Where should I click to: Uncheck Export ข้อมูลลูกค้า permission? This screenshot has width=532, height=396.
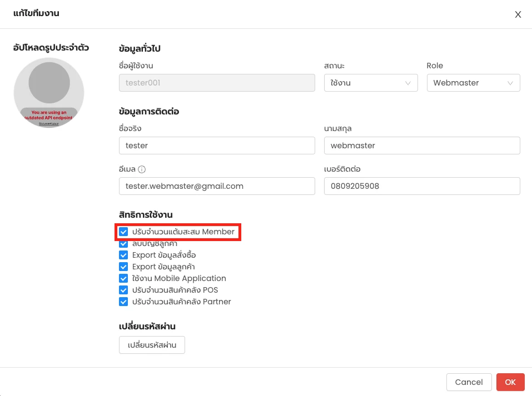[123, 267]
